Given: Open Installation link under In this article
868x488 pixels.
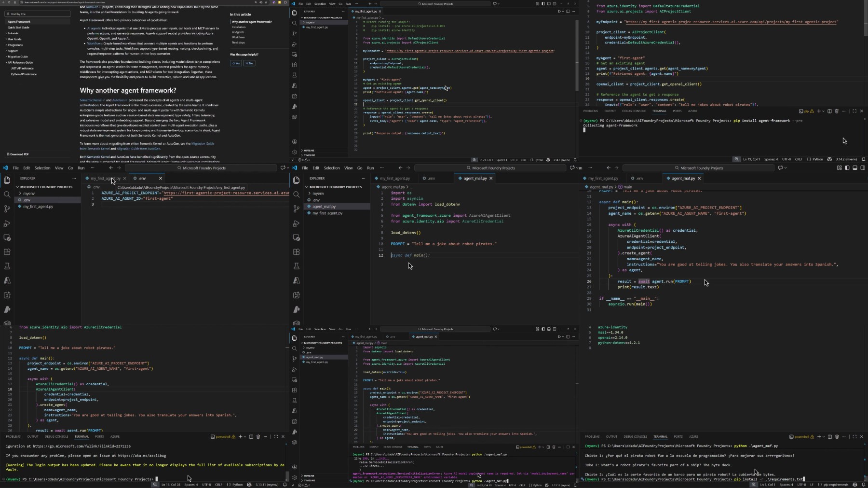Looking at the screenshot, I should [239, 27].
